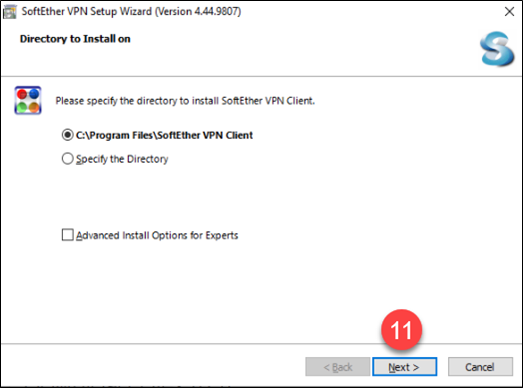Click the installer icon in the title bar

click(9, 12)
